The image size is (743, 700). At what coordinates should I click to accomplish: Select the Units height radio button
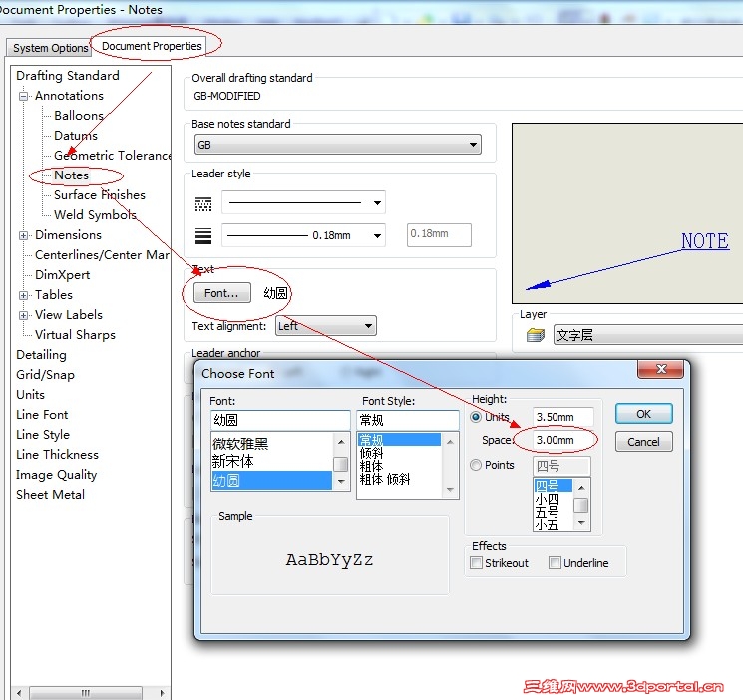coord(476,417)
